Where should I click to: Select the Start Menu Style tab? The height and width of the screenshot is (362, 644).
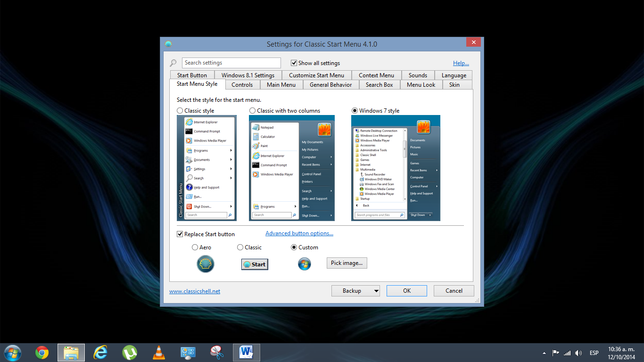197,84
